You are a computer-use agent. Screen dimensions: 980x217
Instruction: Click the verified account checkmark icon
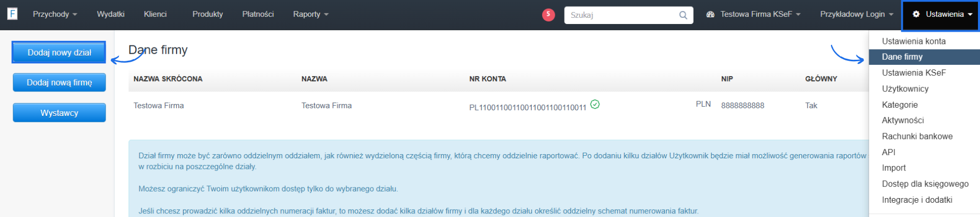[x=595, y=104]
